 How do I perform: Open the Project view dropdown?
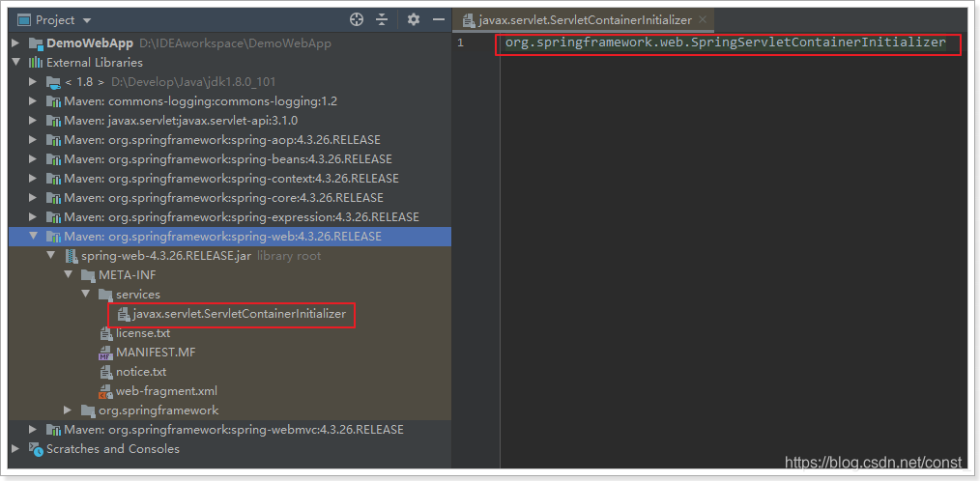[87, 20]
